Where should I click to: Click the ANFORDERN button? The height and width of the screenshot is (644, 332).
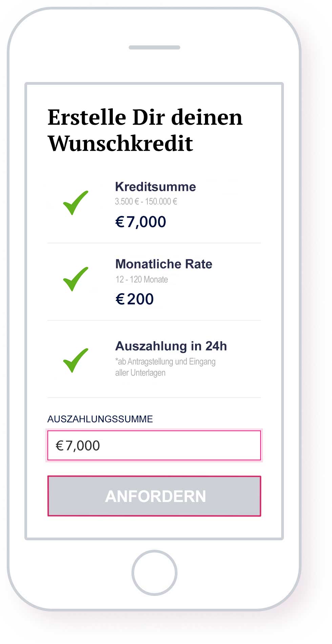154,496
